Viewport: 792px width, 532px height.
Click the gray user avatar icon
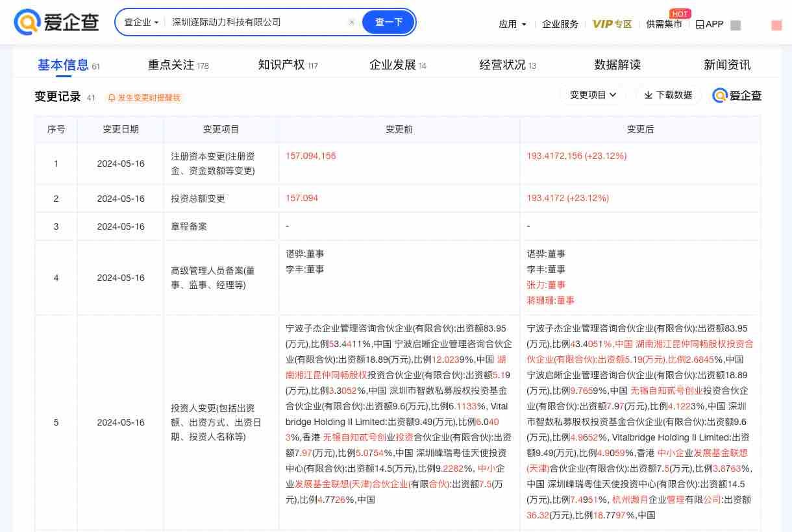736,25
